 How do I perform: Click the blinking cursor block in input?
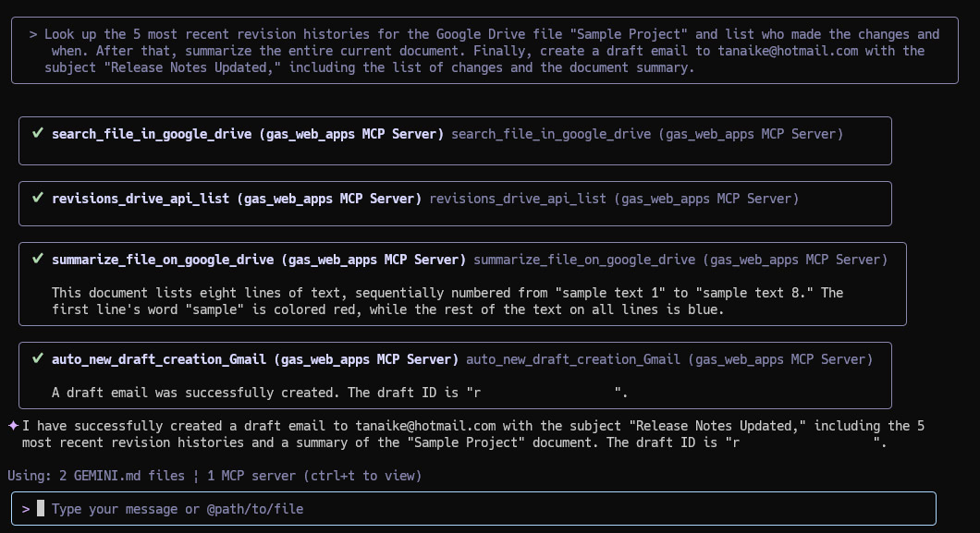(41, 508)
